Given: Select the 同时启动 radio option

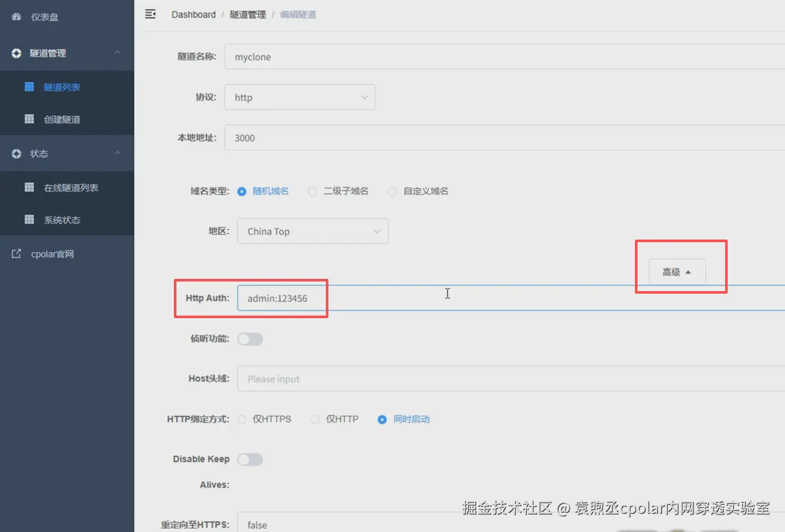Looking at the screenshot, I should pyautogui.click(x=404, y=419).
